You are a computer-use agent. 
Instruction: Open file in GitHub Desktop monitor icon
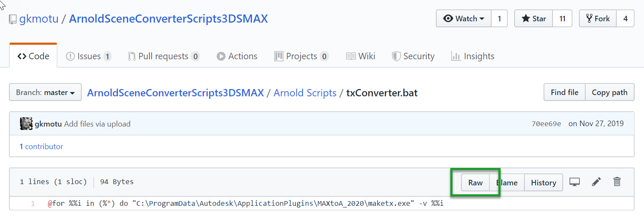pyautogui.click(x=575, y=182)
